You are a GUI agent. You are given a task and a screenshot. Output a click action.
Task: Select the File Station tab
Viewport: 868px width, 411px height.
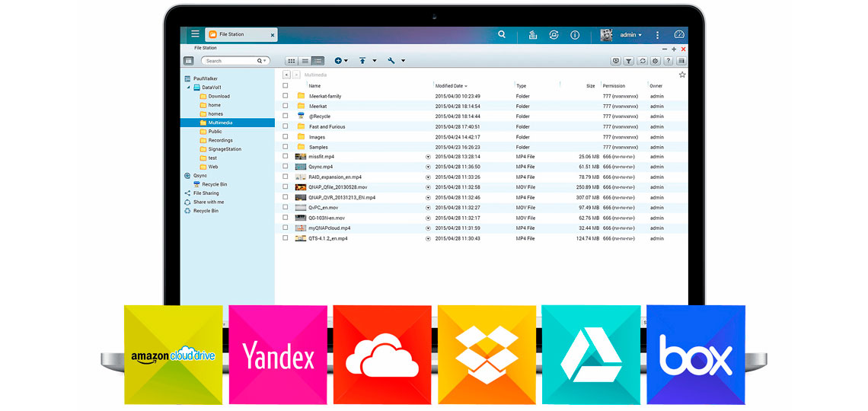pyautogui.click(x=241, y=35)
